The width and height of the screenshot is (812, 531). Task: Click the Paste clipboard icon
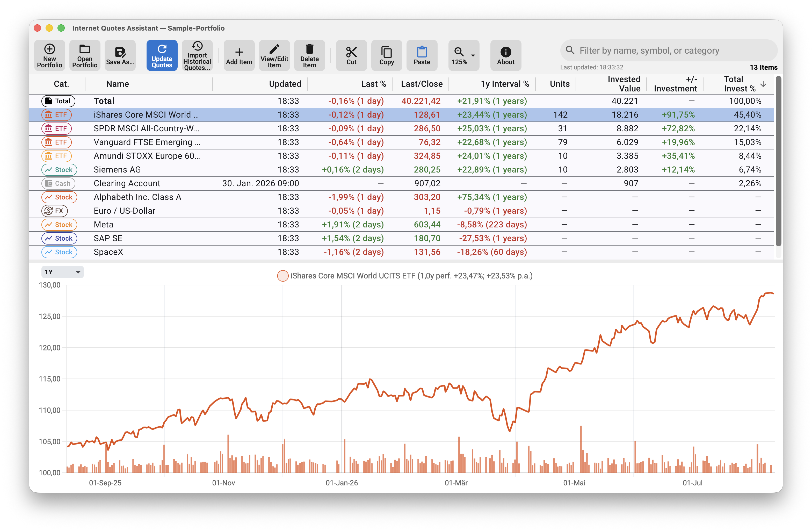422,55
